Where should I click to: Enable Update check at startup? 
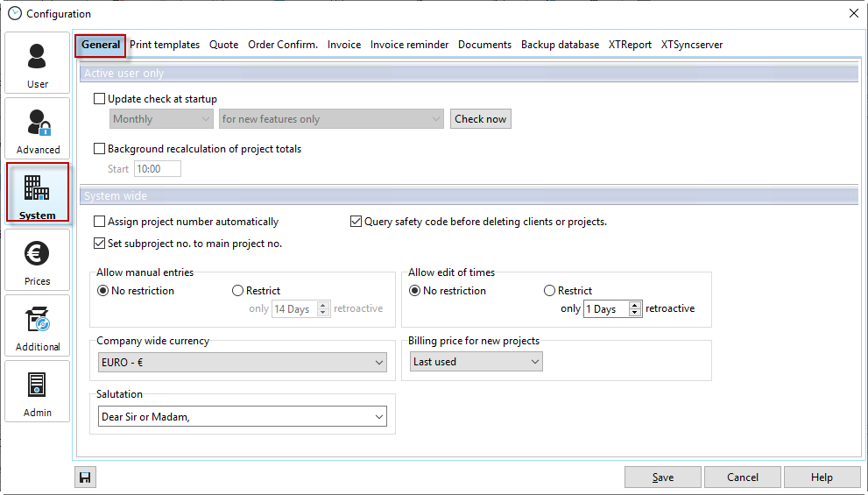click(100, 99)
